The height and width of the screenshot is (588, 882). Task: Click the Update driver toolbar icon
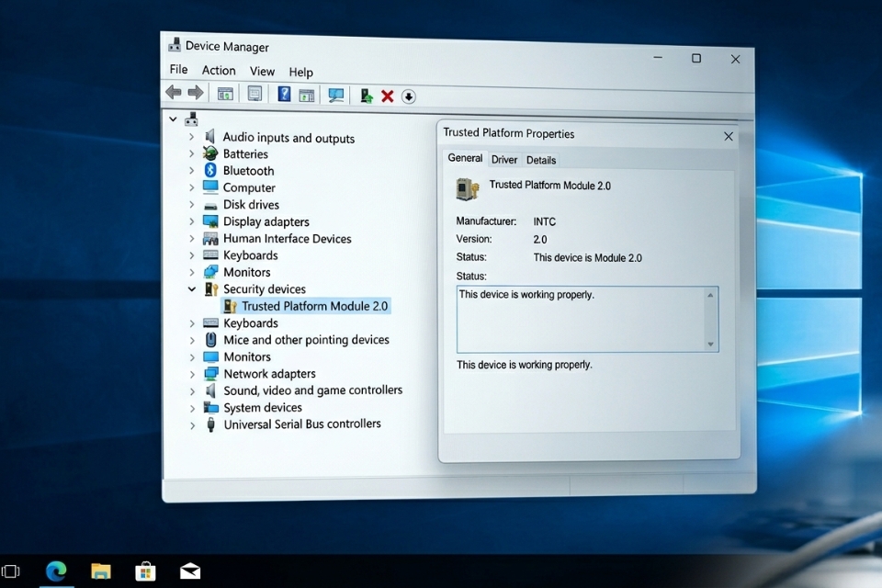pos(367,96)
